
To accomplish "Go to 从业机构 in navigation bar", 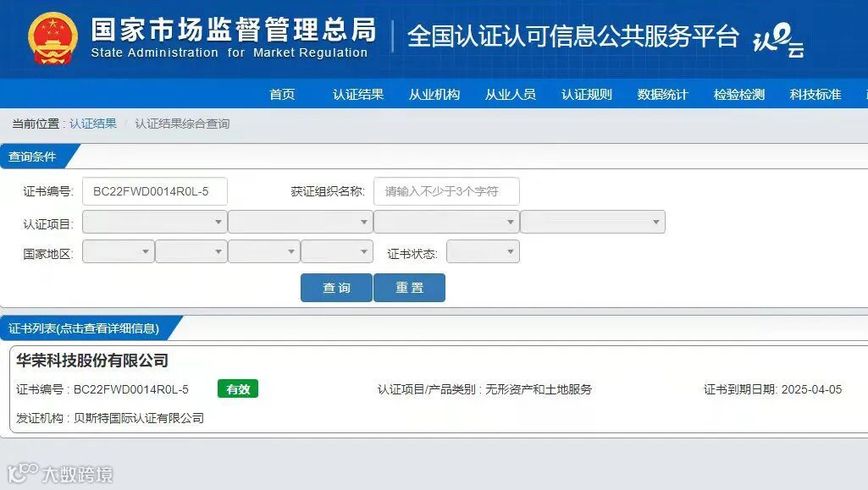I will tap(434, 94).
